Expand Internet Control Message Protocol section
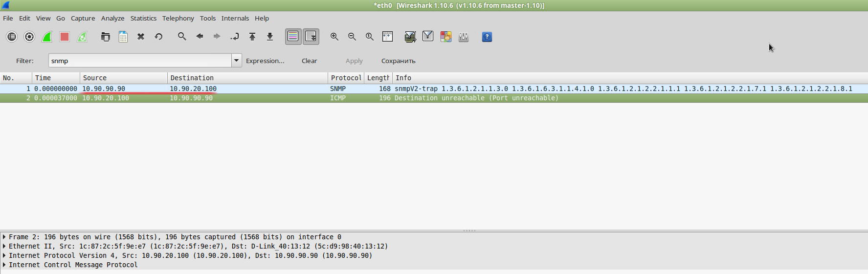 coord(4,265)
